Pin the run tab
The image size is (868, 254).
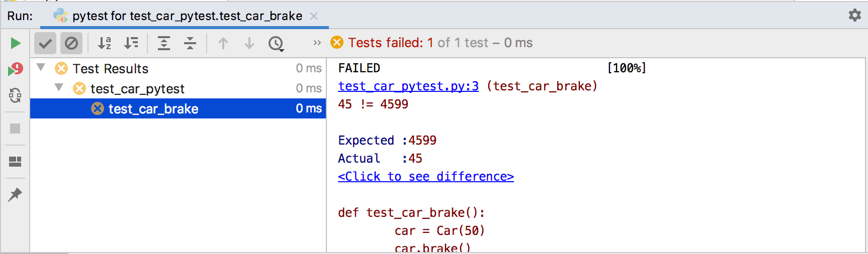click(x=16, y=194)
